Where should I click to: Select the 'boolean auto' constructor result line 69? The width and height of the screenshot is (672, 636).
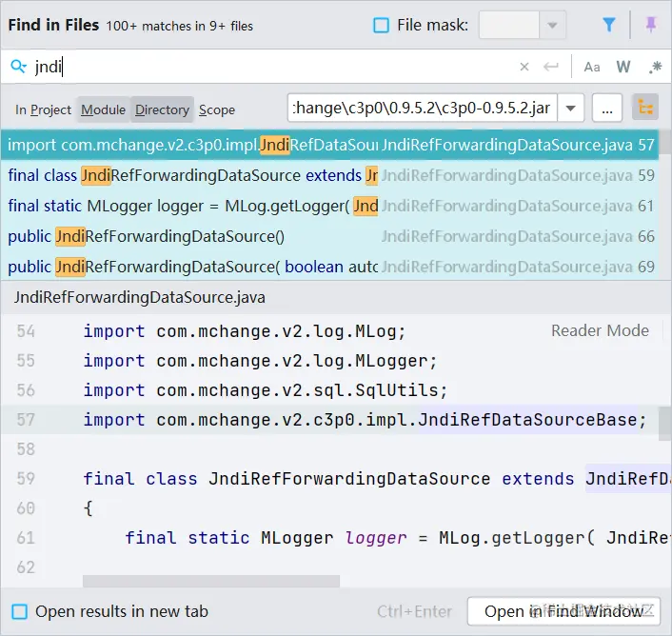tap(329, 267)
